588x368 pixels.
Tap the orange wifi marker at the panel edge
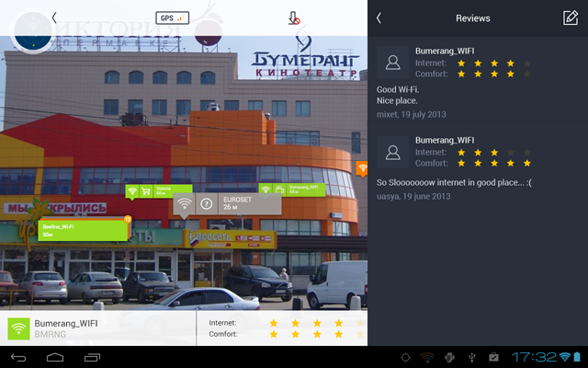362,167
